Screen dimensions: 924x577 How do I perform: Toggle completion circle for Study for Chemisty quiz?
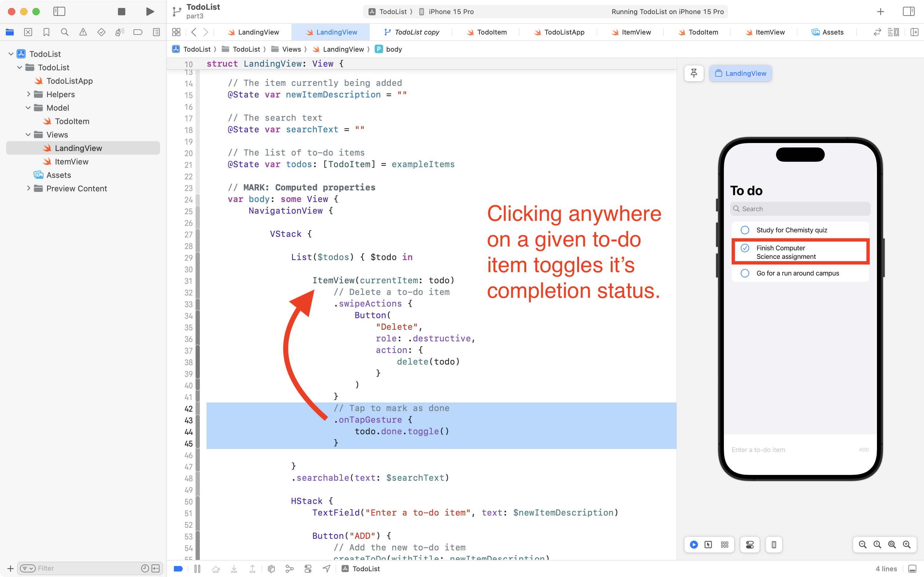click(x=745, y=230)
